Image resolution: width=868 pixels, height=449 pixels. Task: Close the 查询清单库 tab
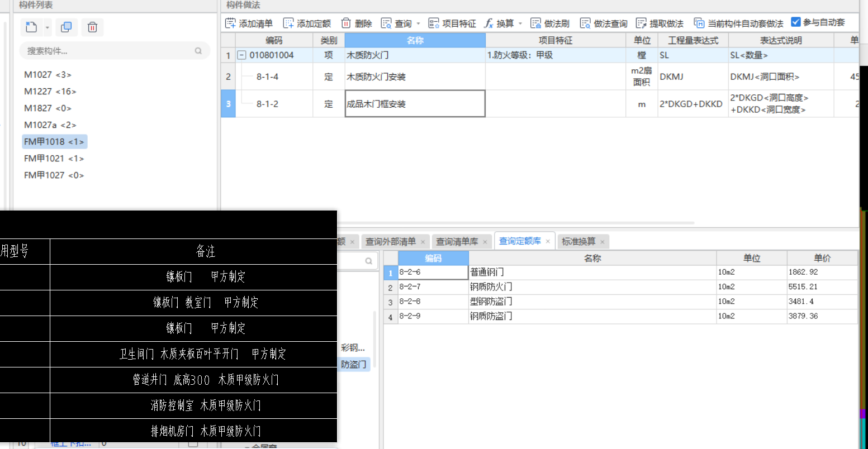[485, 242]
